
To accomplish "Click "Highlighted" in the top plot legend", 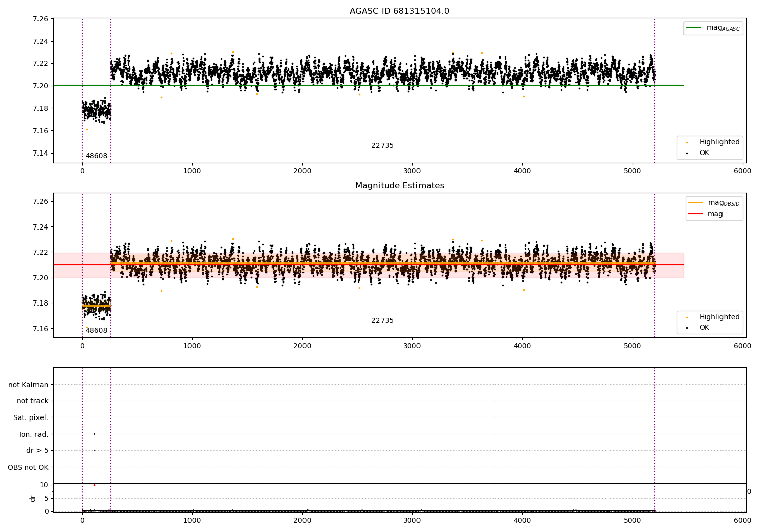I will click(x=719, y=142).
